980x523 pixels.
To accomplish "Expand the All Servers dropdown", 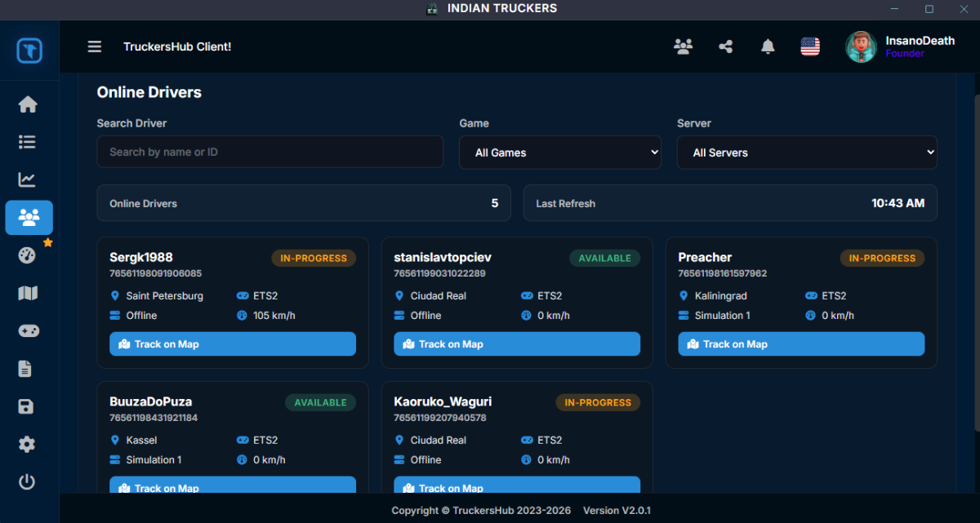I will click(806, 153).
